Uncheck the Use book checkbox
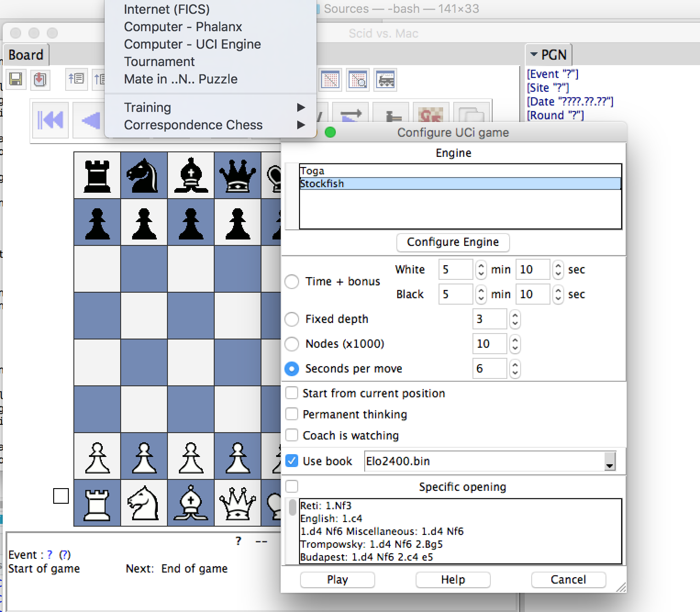The height and width of the screenshot is (612, 700). [x=292, y=461]
